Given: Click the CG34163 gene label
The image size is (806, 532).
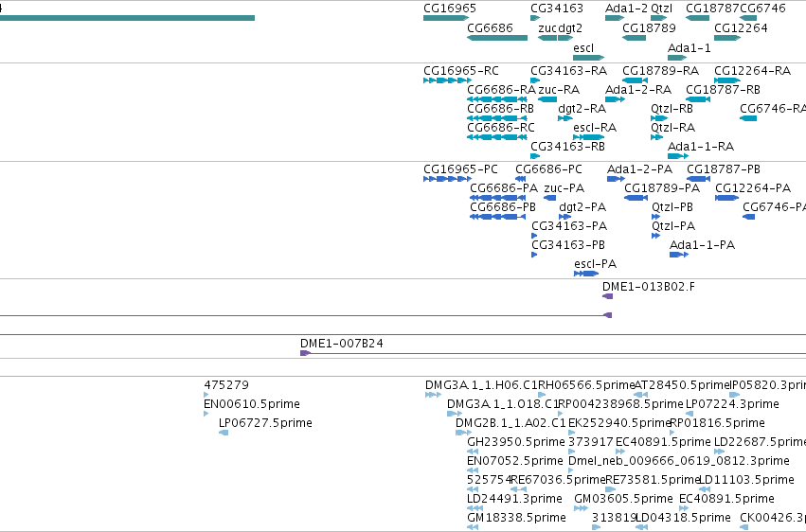Looking at the screenshot, I should tap(557, 9).
